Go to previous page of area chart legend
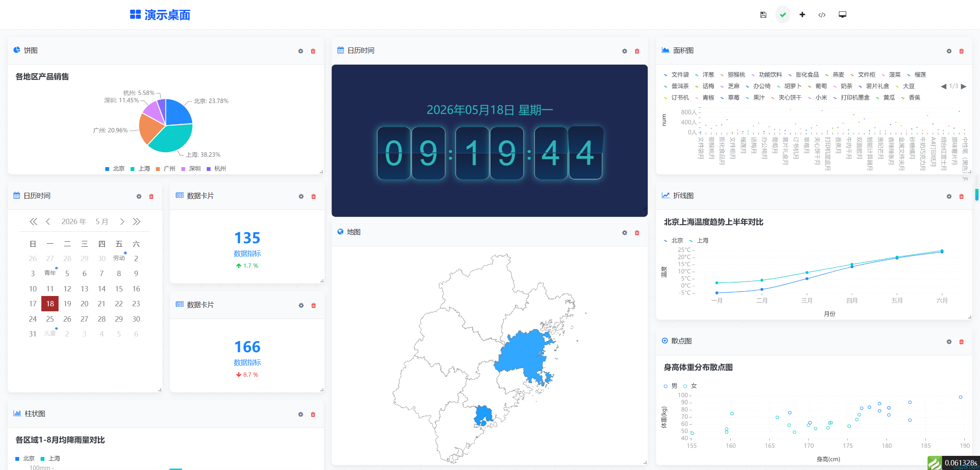This screenshot has width=980, height=470. tap(944, 86)
